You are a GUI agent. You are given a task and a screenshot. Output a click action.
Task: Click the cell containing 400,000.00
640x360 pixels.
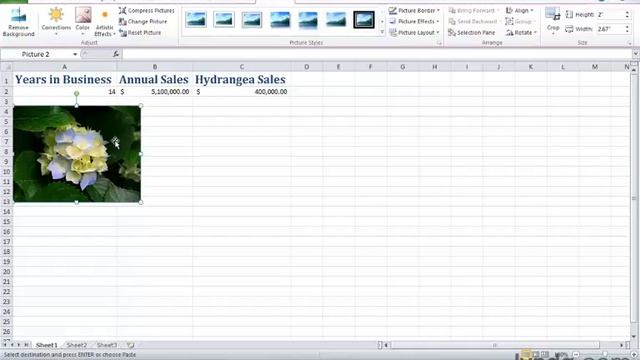coord(242,92)
